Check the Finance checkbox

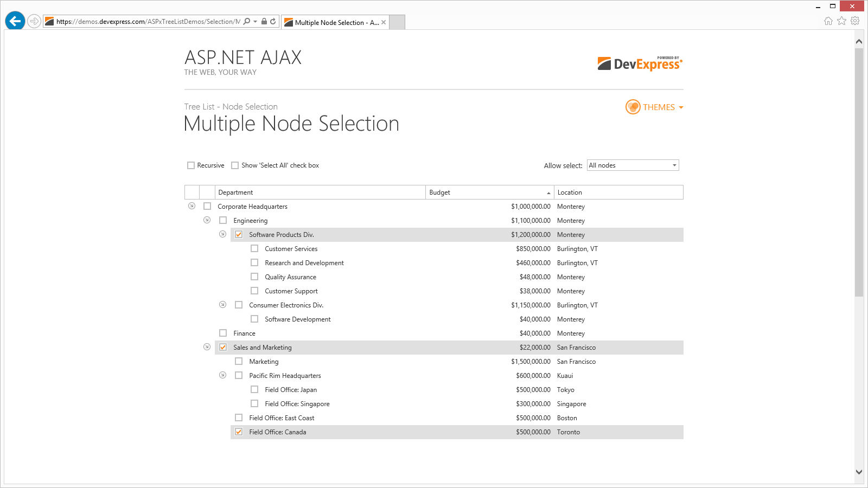coord(223,333)
